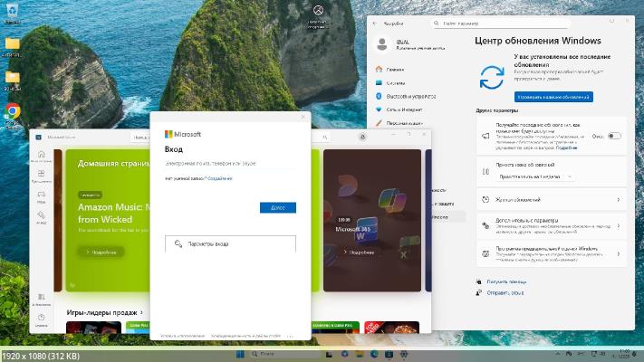Toggle getting latest updates as soon as available

(614, 136)
